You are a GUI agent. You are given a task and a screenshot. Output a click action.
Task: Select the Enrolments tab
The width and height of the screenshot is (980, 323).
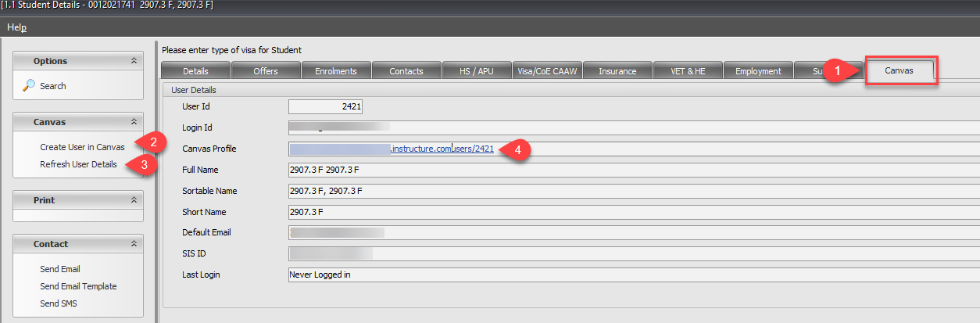click(x=335, y=71)
